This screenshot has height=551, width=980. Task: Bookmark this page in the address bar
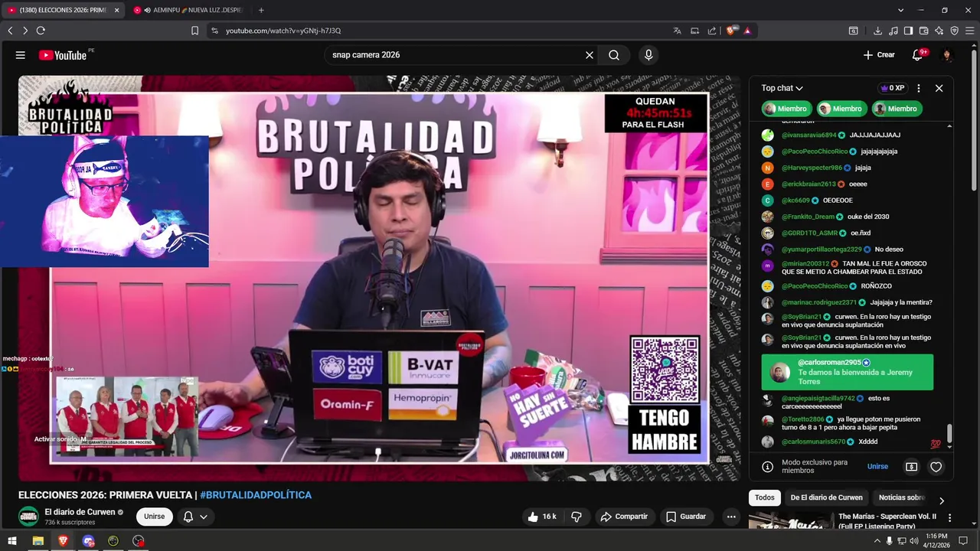click(x=194, y=31)
